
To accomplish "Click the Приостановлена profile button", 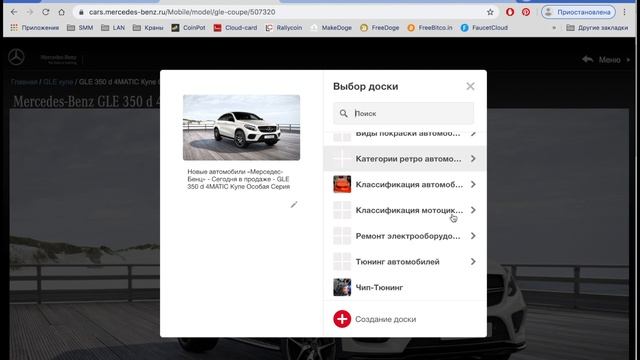I will [x=578, y=12].
